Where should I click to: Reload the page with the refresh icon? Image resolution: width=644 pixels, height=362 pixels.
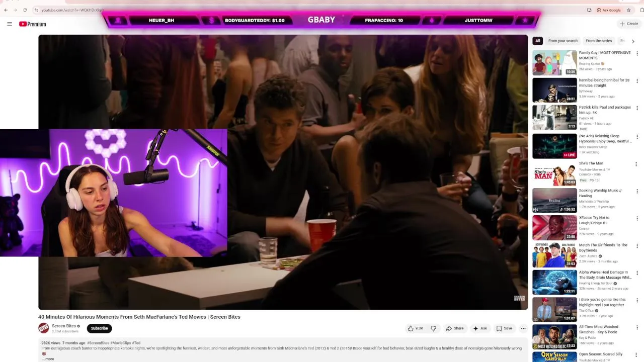pos(25,10)
